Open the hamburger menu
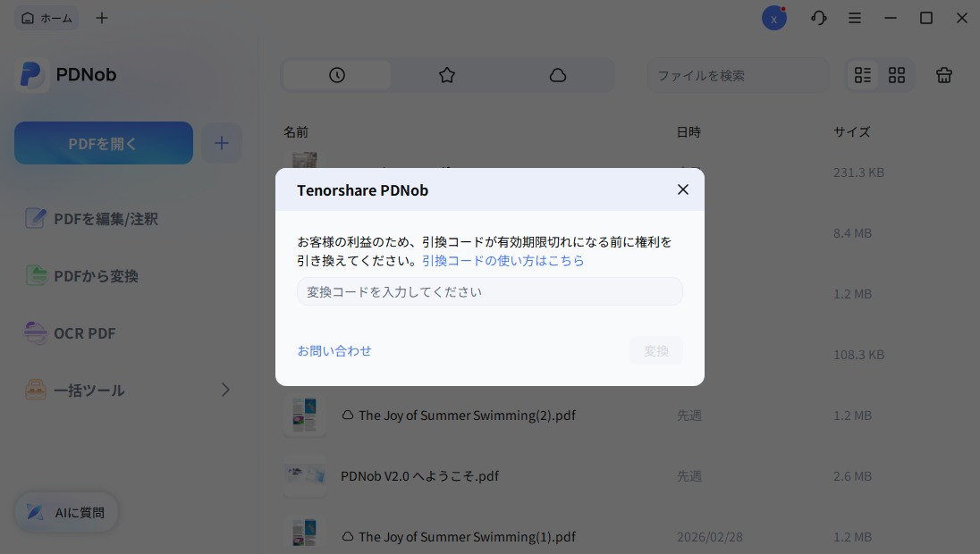Image resolution: width=980 pixels, height=554 pixels. [x=855, y=17]
